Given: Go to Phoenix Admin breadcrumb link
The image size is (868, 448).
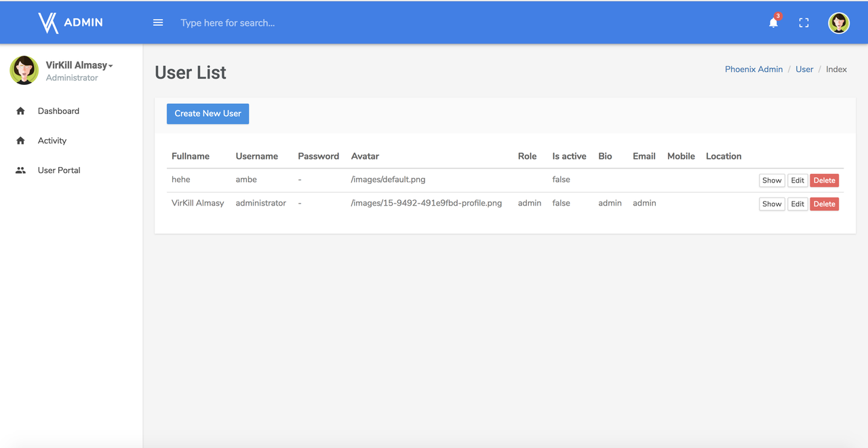Looking at the screenshot, I should tap(753, 69).
